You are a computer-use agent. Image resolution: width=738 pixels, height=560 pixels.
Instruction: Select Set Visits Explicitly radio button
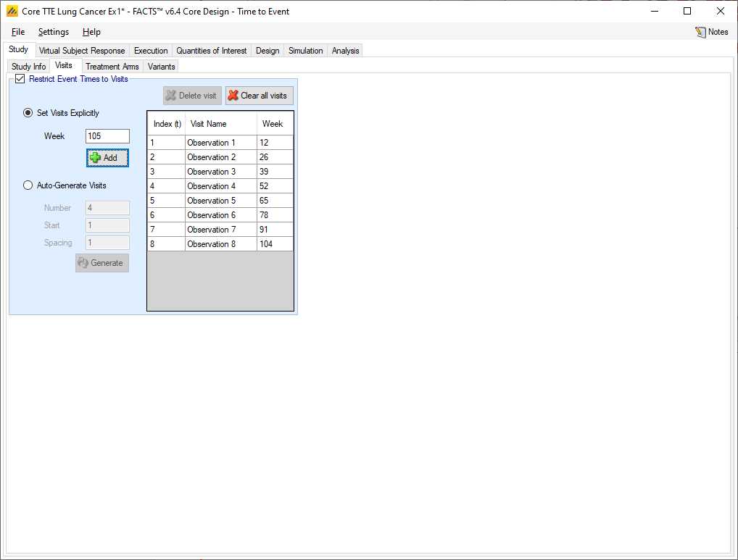point(28,113)
